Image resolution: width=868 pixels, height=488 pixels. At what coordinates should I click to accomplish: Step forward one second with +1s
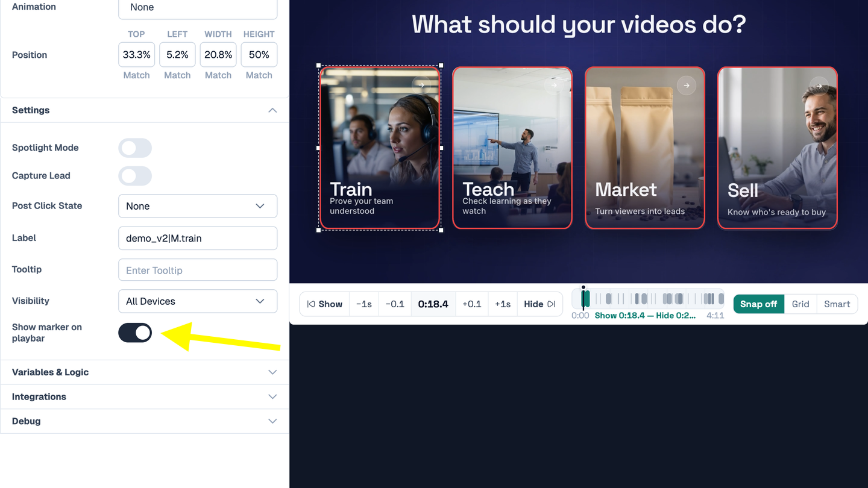503,304
